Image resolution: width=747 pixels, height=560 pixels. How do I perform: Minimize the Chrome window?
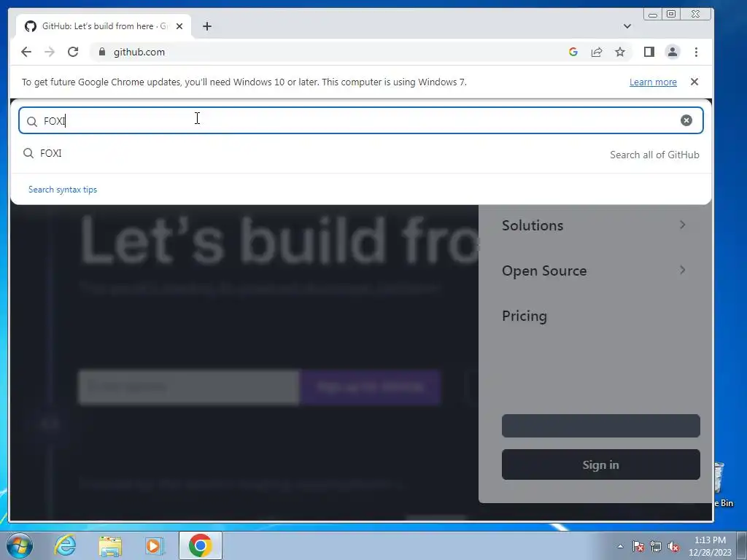[x=653, y=15]
